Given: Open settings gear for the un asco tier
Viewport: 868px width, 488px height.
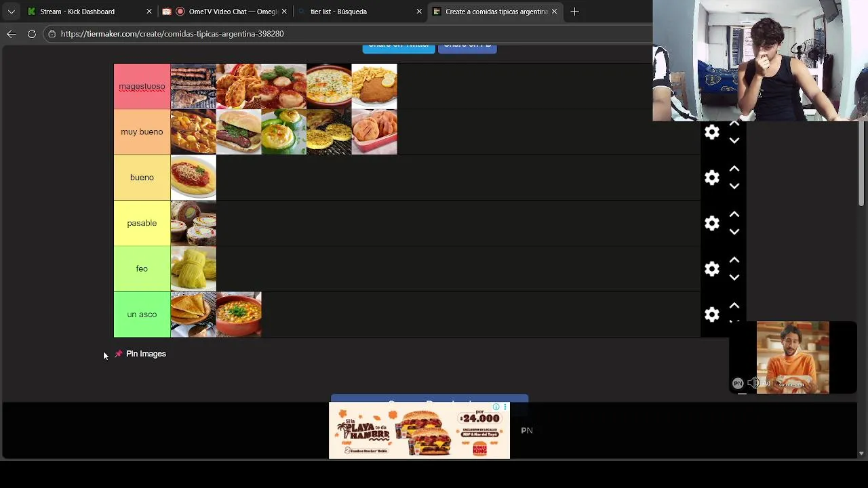Looking at the screenshot, I should pyautogui.click(x=711, y=314).
